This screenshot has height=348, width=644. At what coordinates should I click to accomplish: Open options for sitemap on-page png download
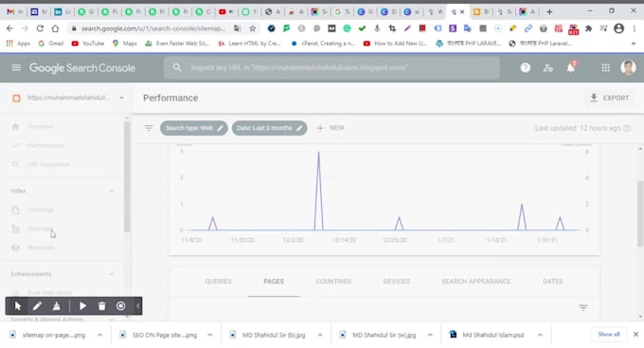(x=99, y=336)
